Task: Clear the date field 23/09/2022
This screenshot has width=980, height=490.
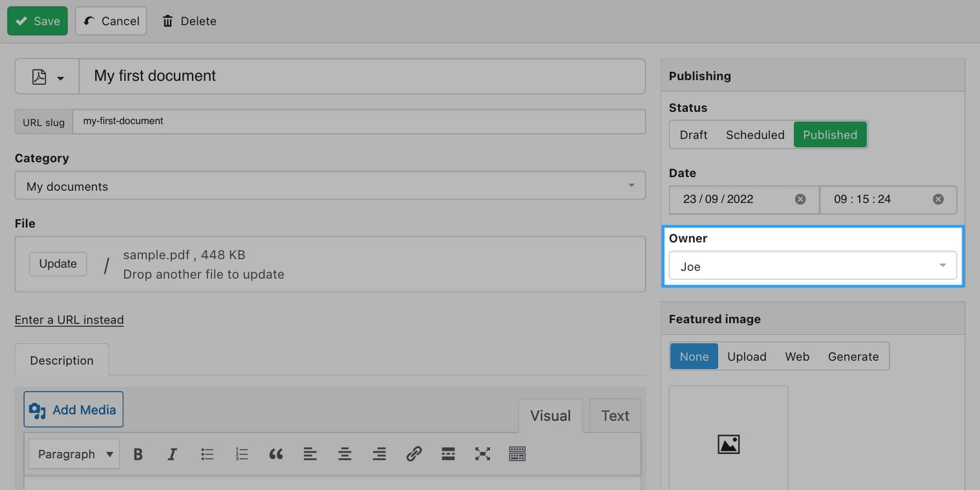Action: click(800, 199)
